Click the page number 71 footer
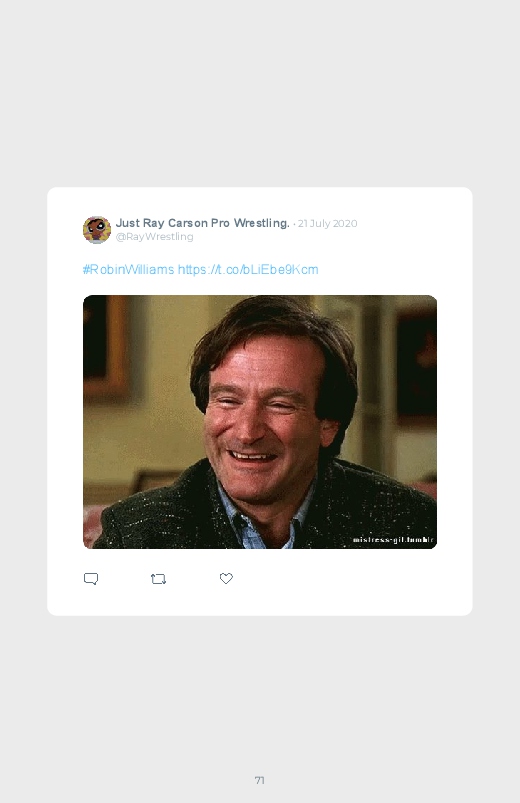The height and width of the screenshot is (803, 520). (x=260, y=780)
